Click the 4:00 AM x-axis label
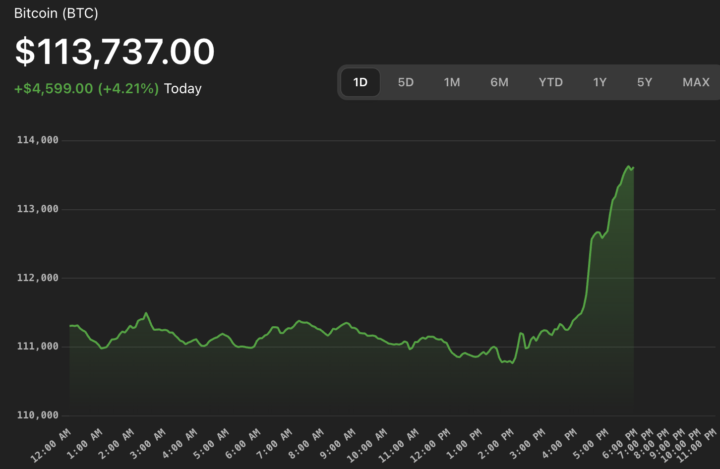The width and height of the screenshot is (720, 469). point(180,444)
